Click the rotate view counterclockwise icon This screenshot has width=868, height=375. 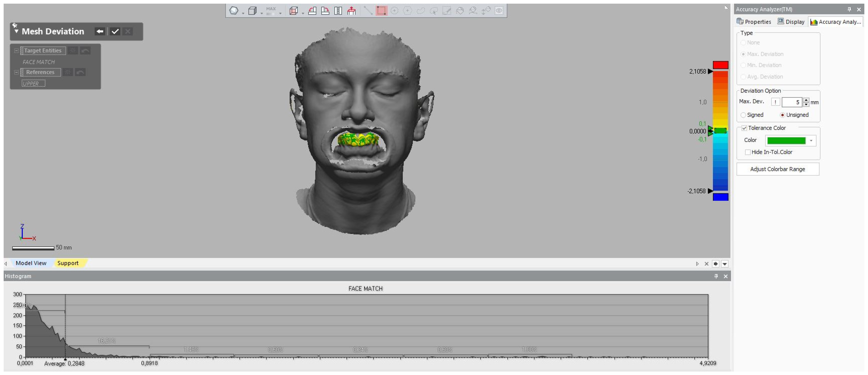point(312,11)
